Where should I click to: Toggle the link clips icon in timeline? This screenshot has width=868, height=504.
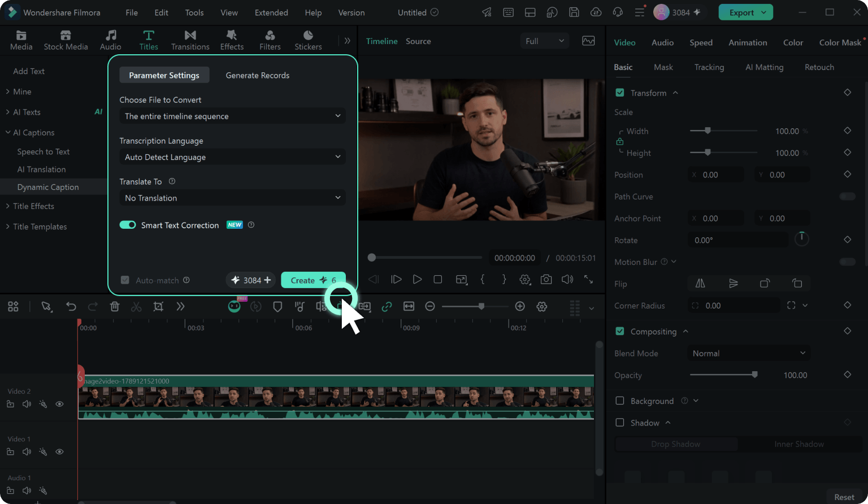coord(387,306)
